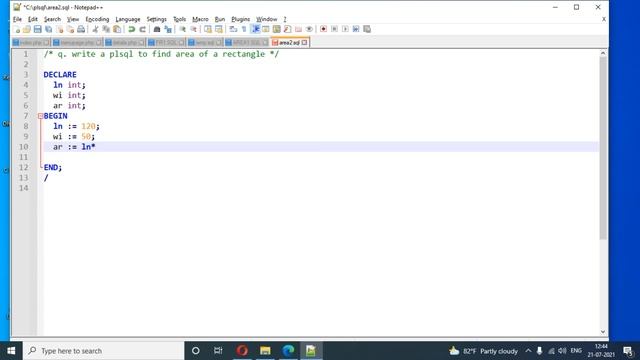Toggle the Function List panel icon
Screen dimensions: 640x360
coord(287,29)
